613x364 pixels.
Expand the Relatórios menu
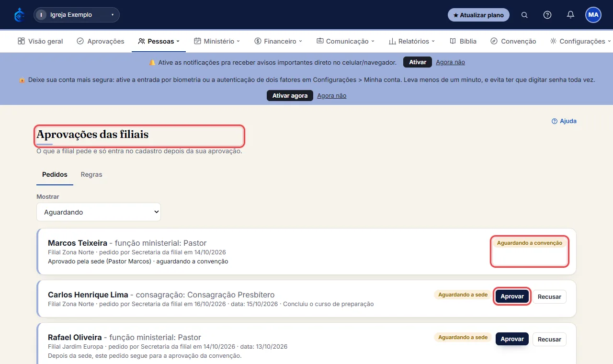[x=411, y=41]
